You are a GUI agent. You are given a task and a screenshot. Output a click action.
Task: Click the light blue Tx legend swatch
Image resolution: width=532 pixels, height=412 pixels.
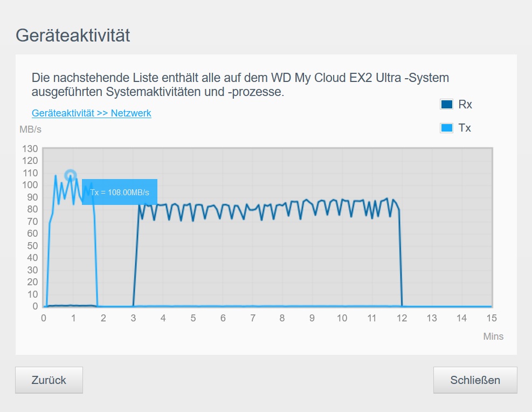pos(446,128)
